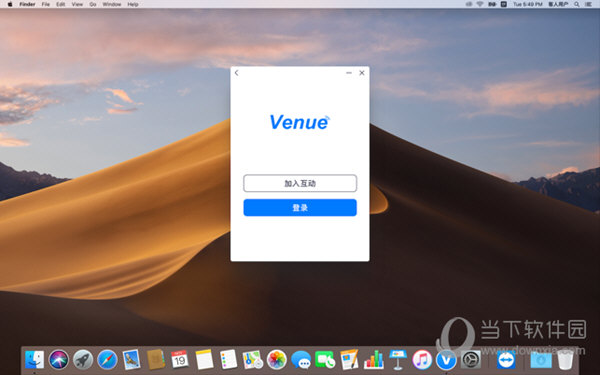Open the Edit menu
600x375 pixels.
click(60, 4)
